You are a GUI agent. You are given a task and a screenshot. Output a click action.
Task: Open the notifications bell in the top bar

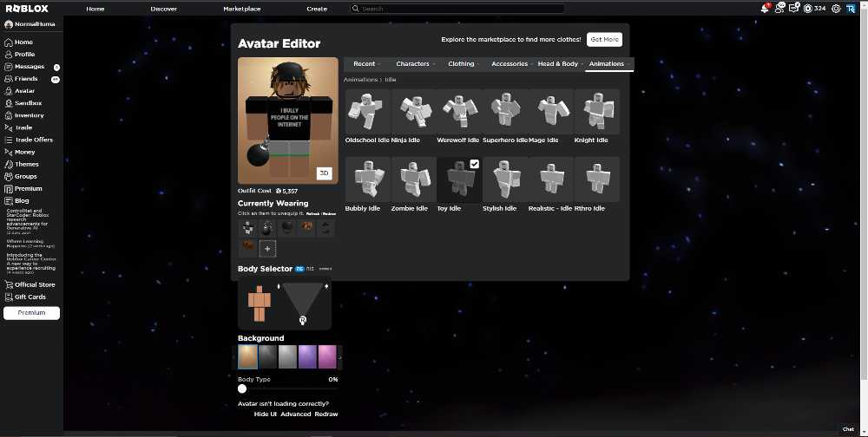tap(765, 9)
